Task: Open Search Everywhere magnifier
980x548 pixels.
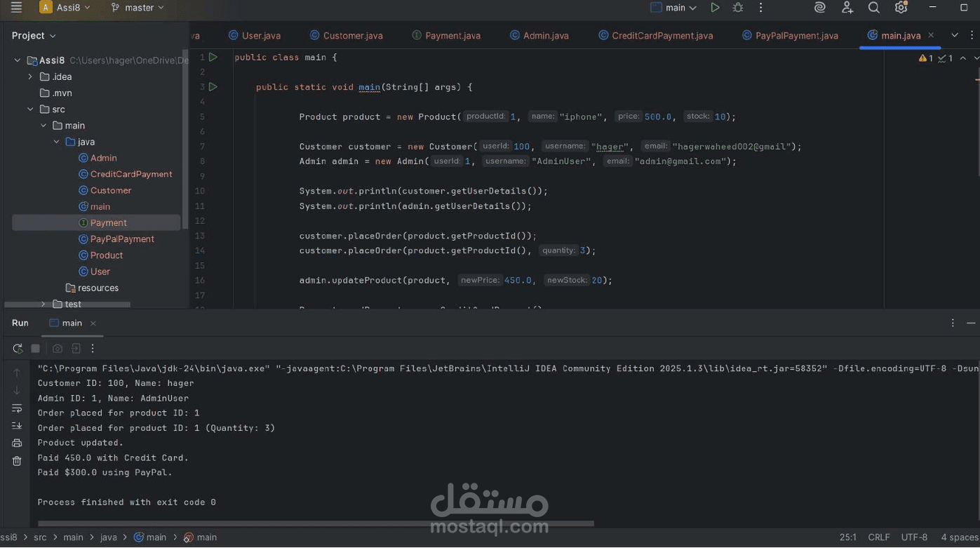Action: (874, 8)
